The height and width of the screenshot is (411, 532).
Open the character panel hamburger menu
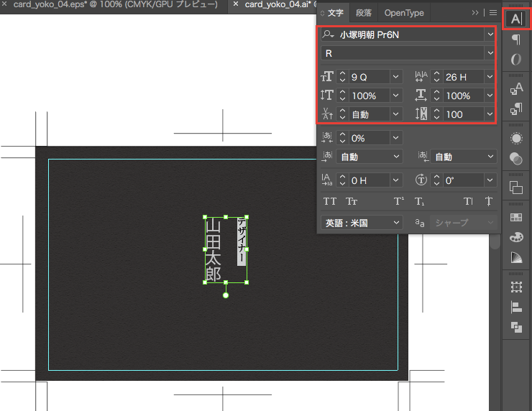493,13
